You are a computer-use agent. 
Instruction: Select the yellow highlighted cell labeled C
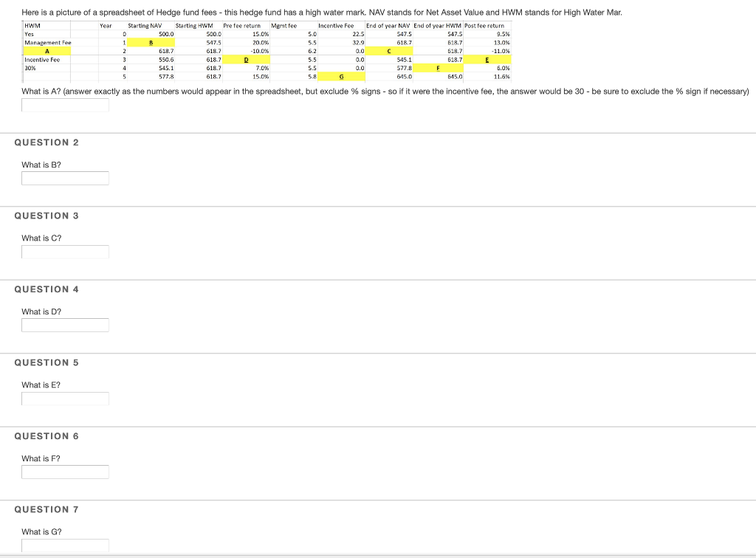point(391,51)
